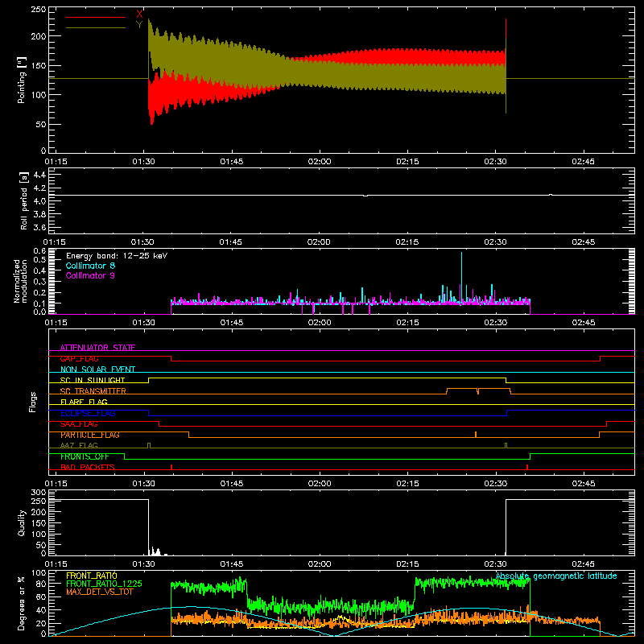Select the olive legend line sample for Y

pos(96,27)
